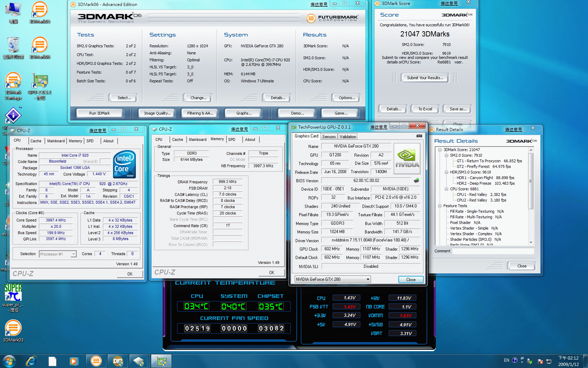Click the GPU-Z taskbar button
Viewport: 588px width, 368px height.
coord(161,361)
